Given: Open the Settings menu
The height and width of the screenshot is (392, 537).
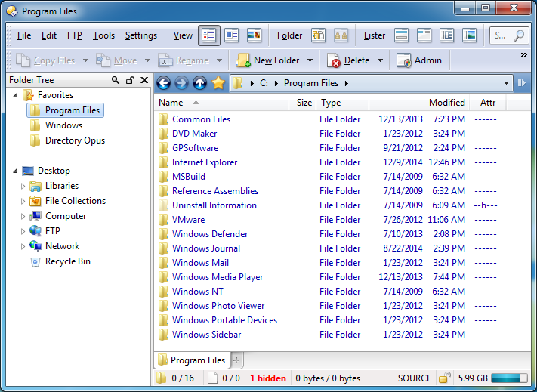Looking at the screenshot, I should pos(141,35).
